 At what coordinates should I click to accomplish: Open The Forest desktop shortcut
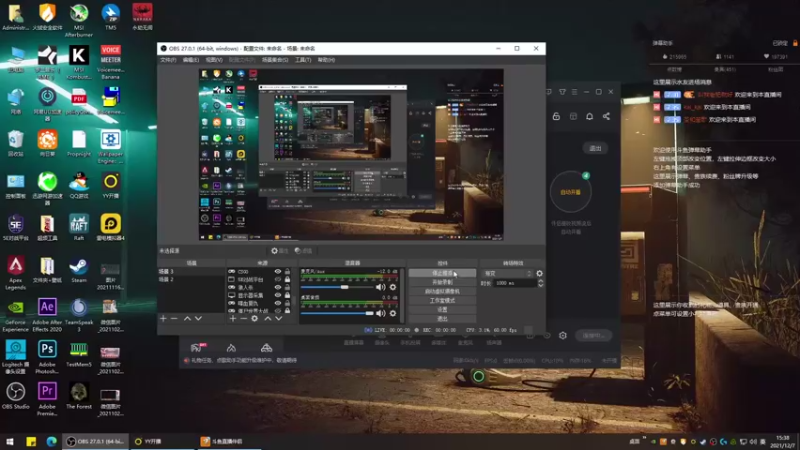(x=79, y=396)
